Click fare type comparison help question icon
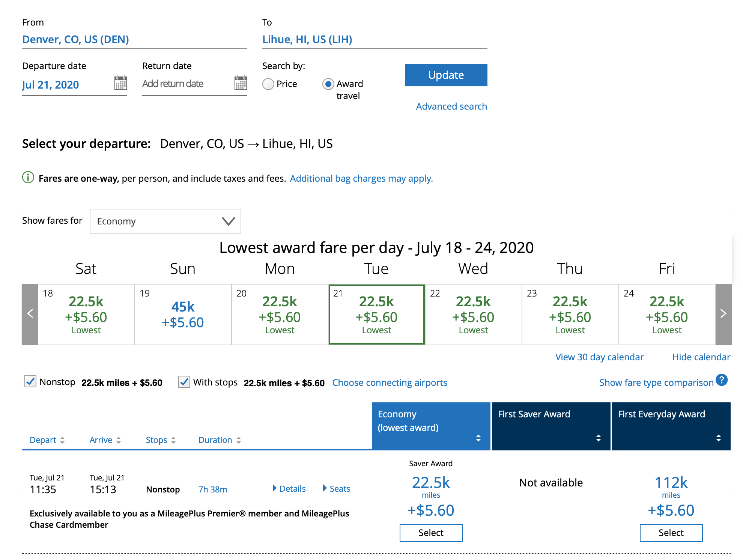This screenshot has width=743, height=560. click(x=722, y=380)
